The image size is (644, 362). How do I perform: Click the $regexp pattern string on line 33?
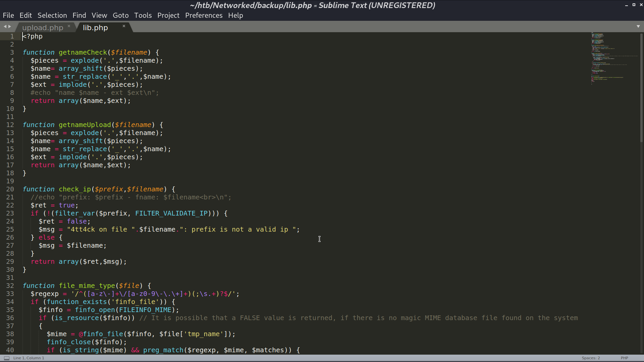point(153,294)
